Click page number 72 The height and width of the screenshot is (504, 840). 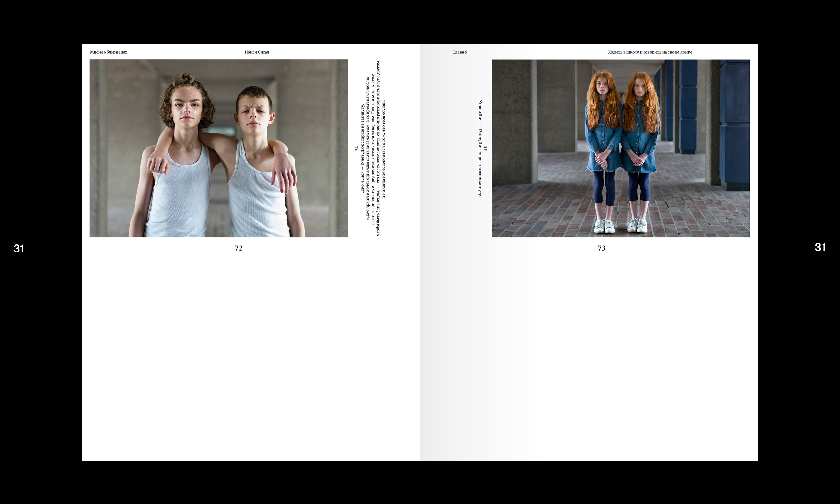click(238, 248)
